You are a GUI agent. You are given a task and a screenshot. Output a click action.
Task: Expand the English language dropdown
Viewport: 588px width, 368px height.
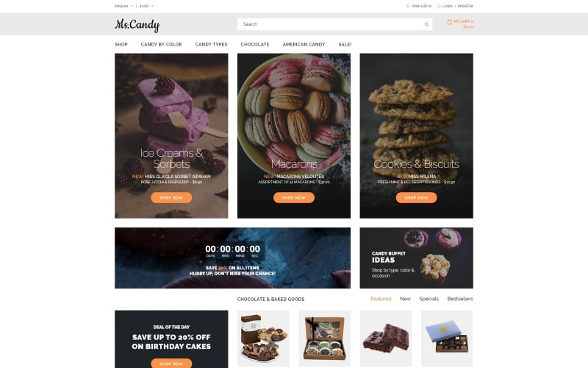pos(123,6)
